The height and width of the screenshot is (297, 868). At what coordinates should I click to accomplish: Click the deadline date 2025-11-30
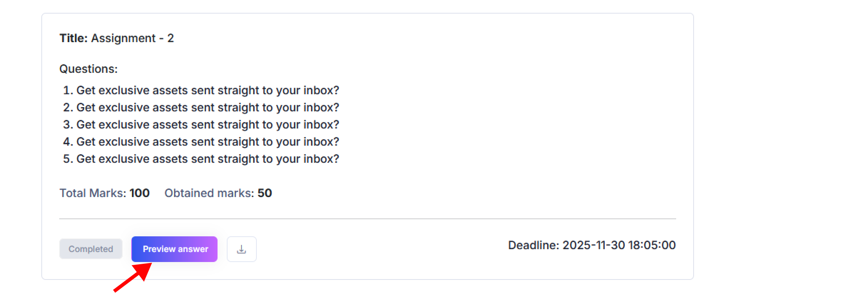(x=594, y=245)
